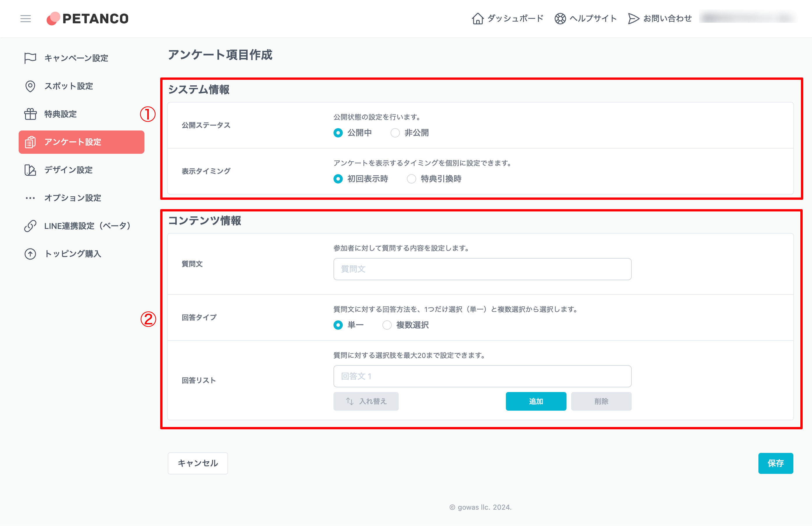Screen dimensions: 812x526
Task: Click the 削除 button
Action: coord(601,402)
